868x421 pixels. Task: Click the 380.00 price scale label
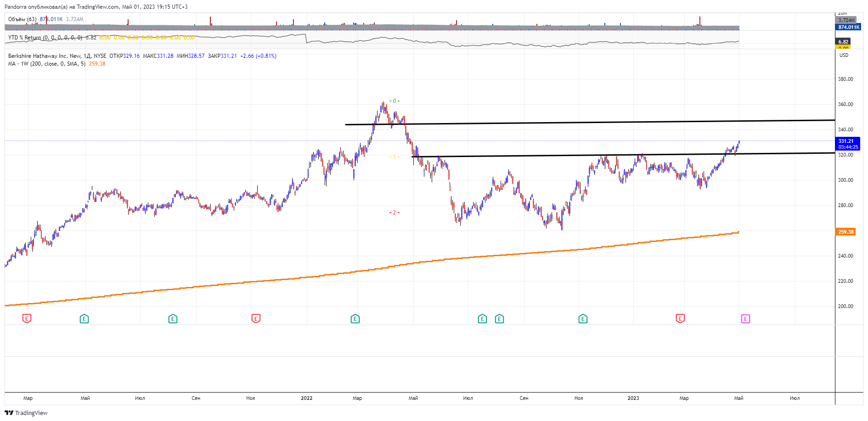(x=845, y=79)
